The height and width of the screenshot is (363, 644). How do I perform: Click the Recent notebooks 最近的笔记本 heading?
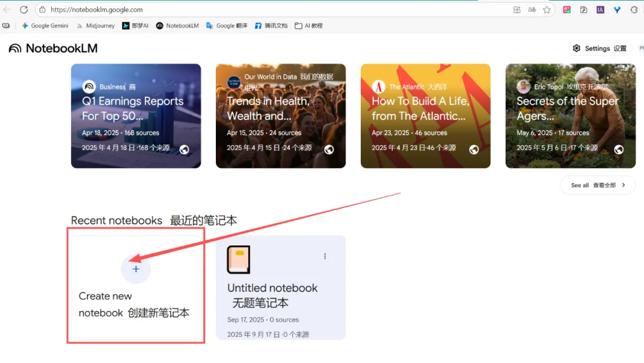[x=154, y=220]
